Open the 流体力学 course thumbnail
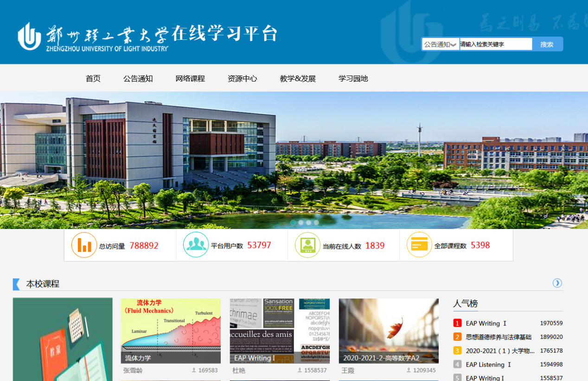The image size is (588, 381). coord(171,330)
